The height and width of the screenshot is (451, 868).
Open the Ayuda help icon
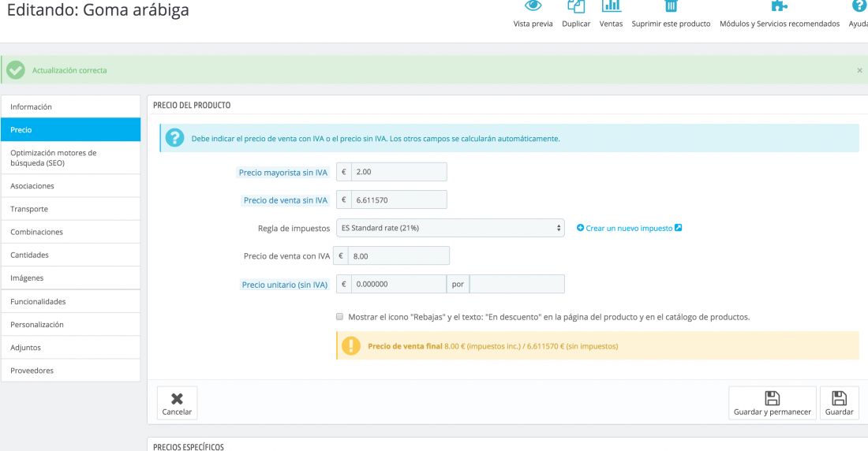coord(859,6)
